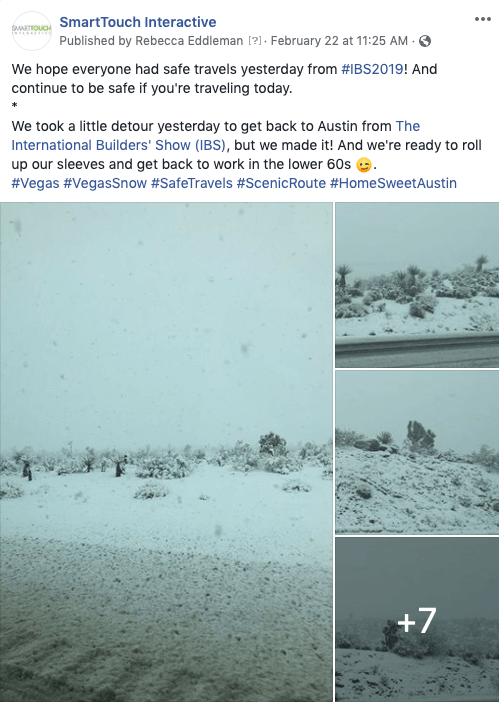Open the SmartTouch Interactive page name link
Viewport: 499px width, 714px height.
coord(138,22)
